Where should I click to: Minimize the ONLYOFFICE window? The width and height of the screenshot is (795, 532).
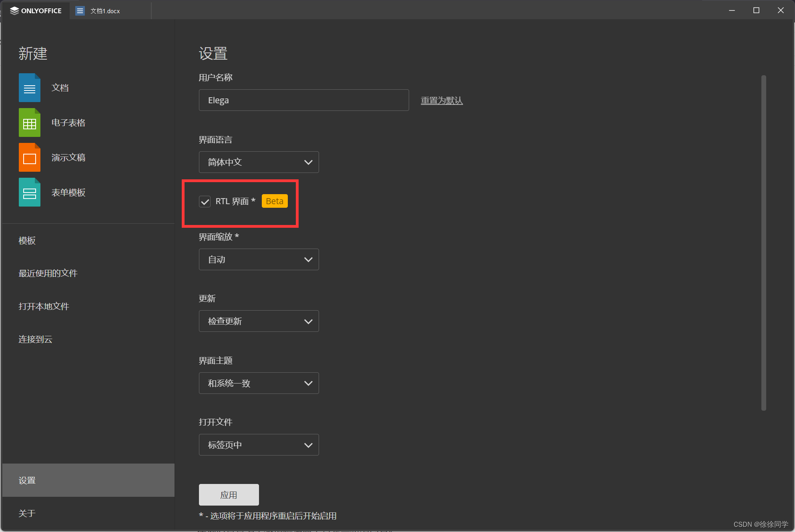click(732, 10)
